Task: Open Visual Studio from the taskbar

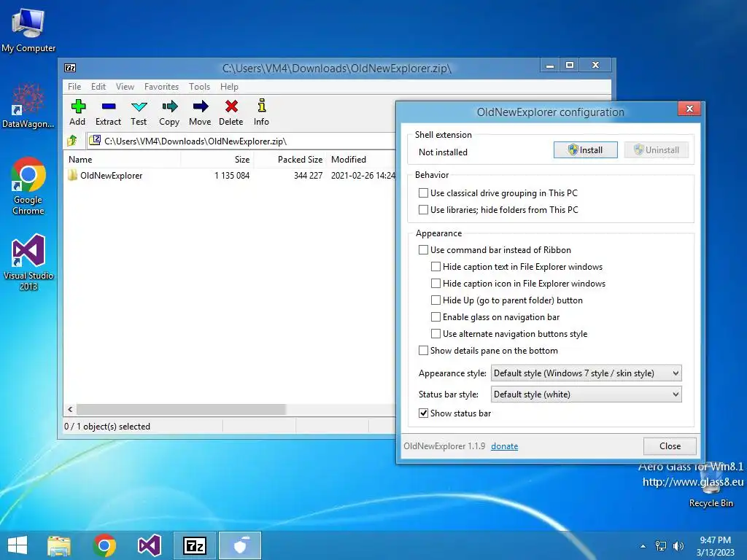Action: tap(150, 545)
